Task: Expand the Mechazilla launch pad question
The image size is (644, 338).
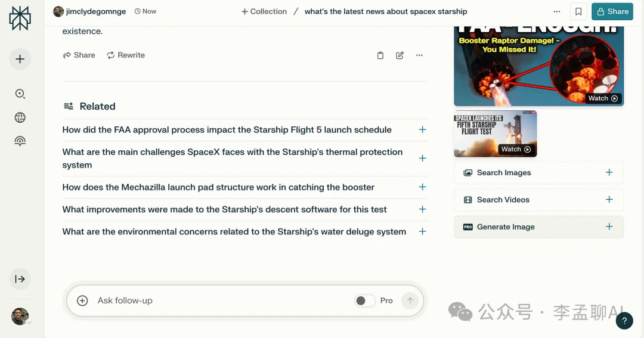Action: [422, 187]
